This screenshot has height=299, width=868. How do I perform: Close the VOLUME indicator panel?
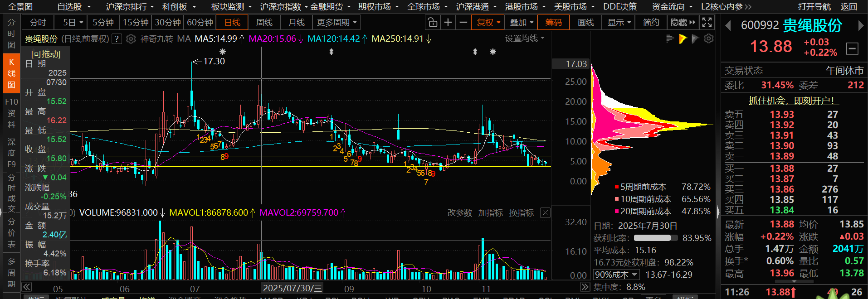click(546, 212)
